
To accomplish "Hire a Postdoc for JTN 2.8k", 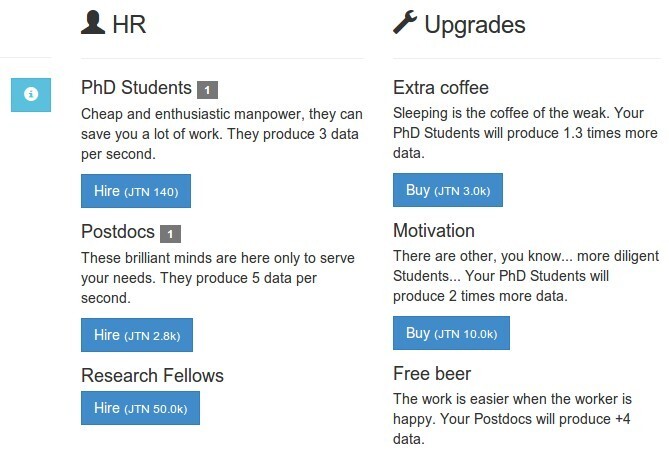I will pos(136,334).
